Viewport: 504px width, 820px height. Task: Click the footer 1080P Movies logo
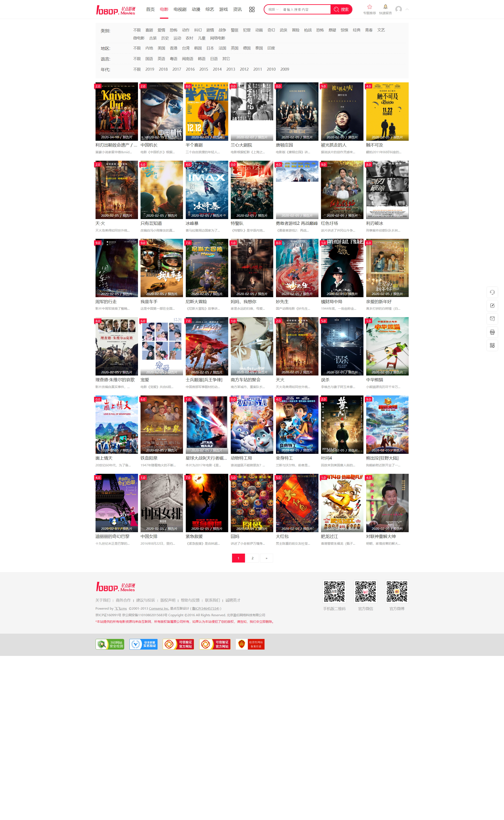click(x=116, y=587)
